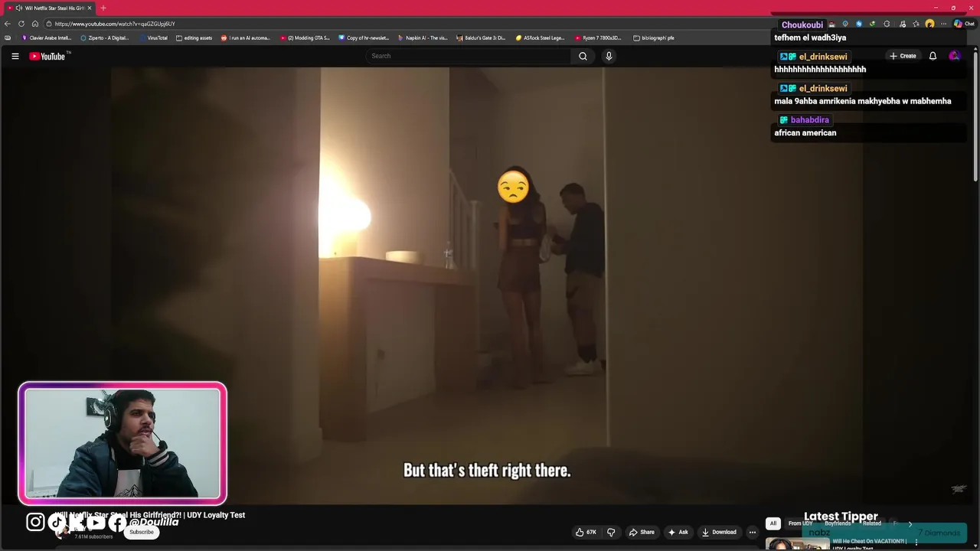Open I run an AI automa bookmark
The height and width of the screenshot is (551, 980).
tap(246, 37)
